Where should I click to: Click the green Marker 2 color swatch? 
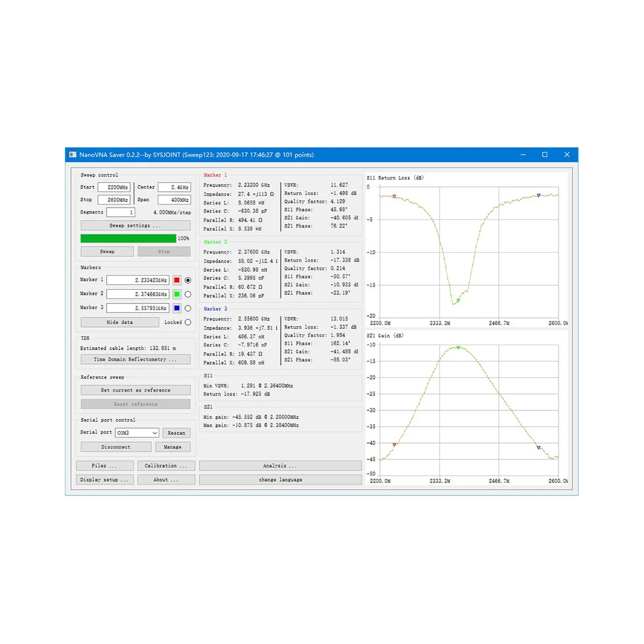177,294
